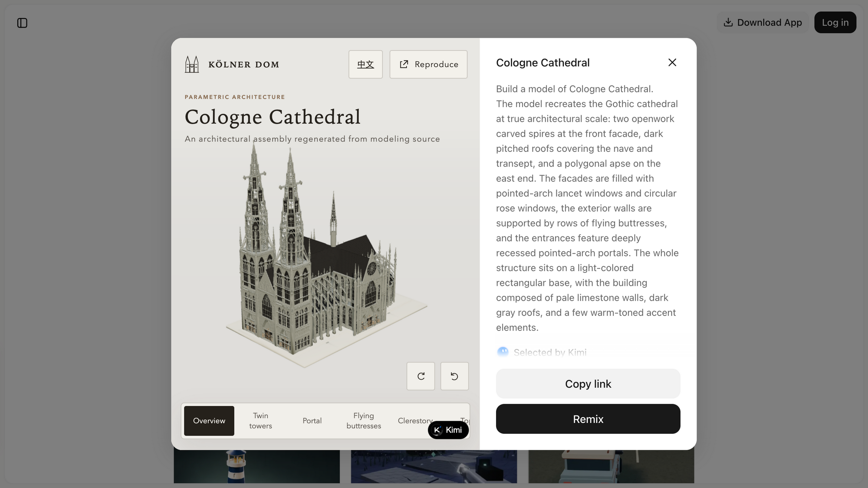Click the Selected by Kimi avatar icon

(503, 352)
